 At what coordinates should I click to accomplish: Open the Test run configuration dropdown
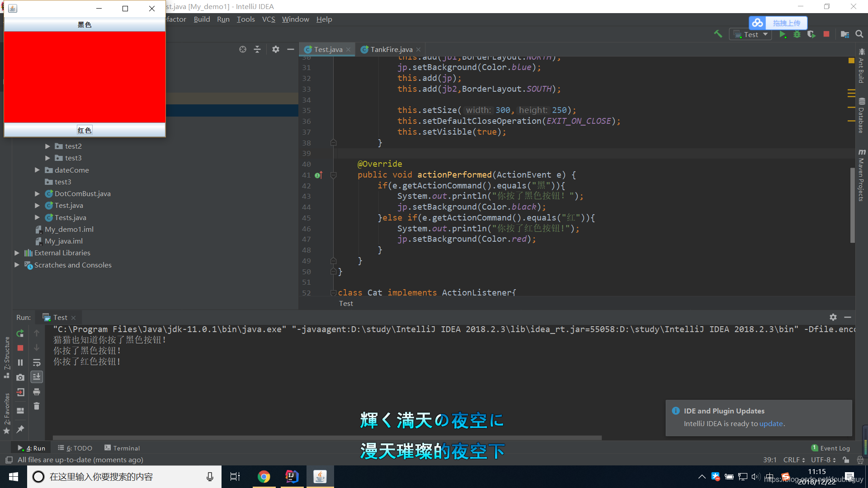point(750,34)
